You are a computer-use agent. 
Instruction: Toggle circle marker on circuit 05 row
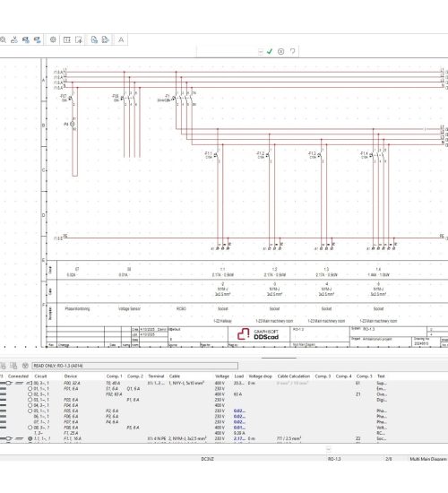[x=30, y=411]
